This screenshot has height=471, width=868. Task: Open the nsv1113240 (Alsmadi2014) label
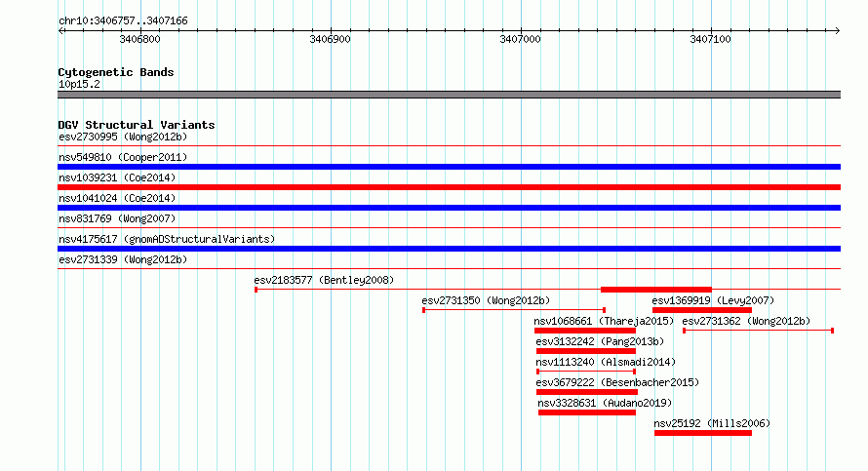pos(606,362)
